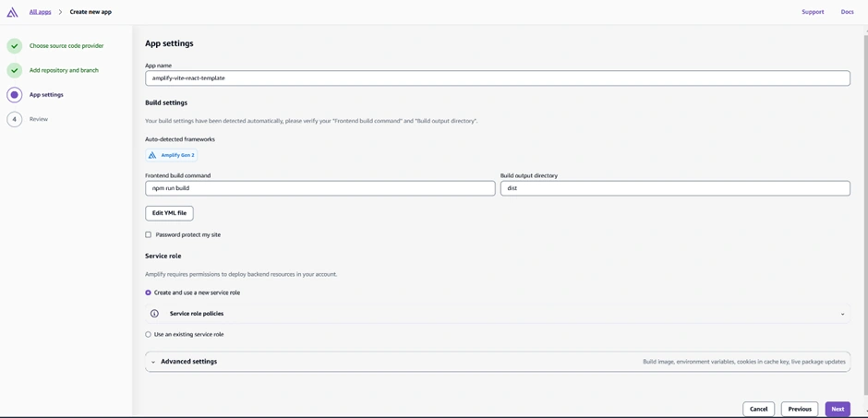Open the Docs link

pyautogui.click(x=847, y=12)
